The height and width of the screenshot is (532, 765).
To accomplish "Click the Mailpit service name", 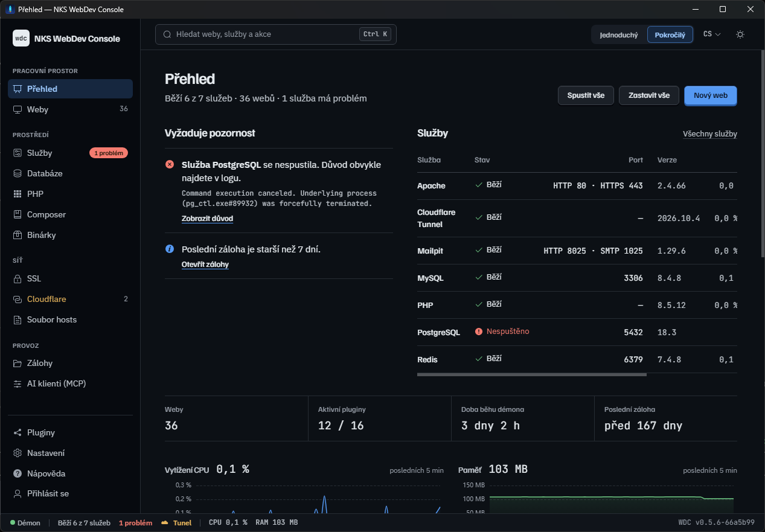I will [x=431, y=251].
